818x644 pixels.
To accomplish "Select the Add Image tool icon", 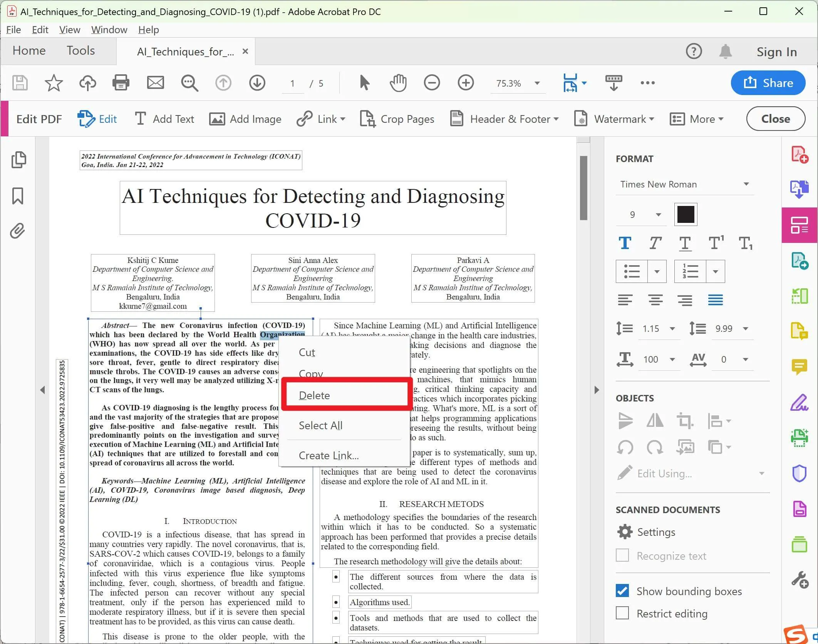I will 216,119.
